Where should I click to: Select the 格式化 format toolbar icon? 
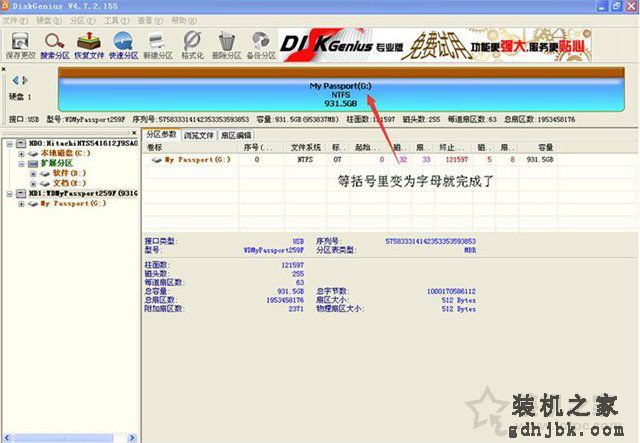pyautogui.click(x=192, y=45)
